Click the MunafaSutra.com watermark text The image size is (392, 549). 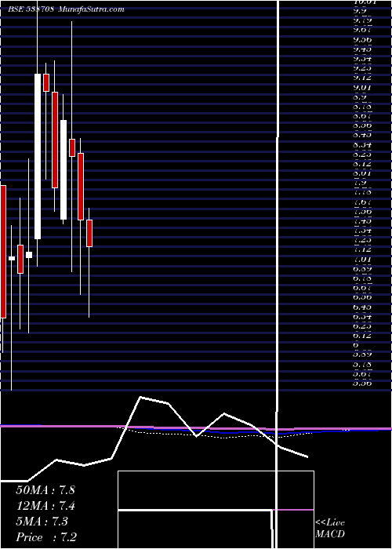tap(92, 9)
